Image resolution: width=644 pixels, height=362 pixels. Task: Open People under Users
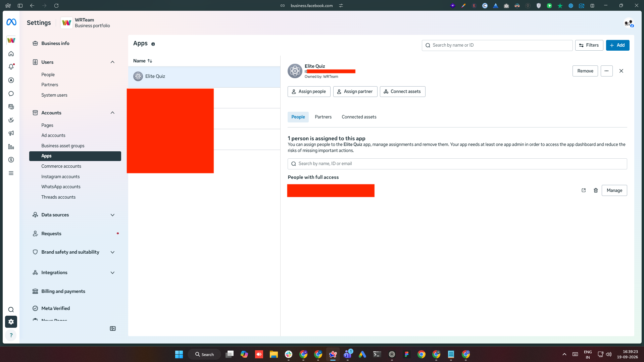point(48,74)
